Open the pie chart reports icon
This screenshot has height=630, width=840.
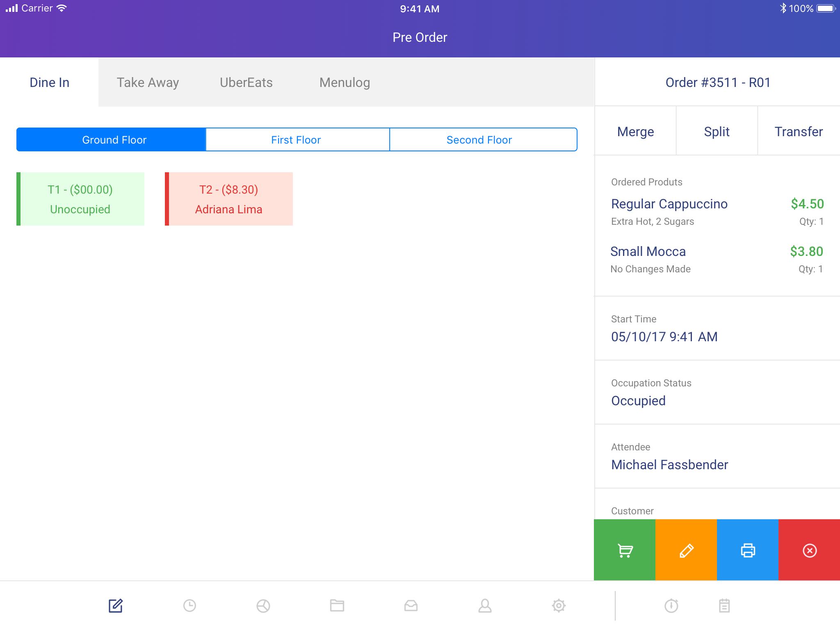263,605
